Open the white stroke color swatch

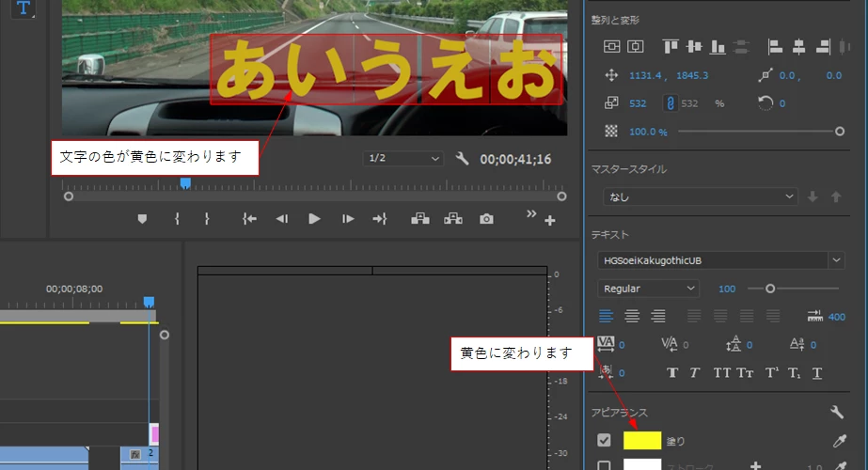tap(642, 464)
